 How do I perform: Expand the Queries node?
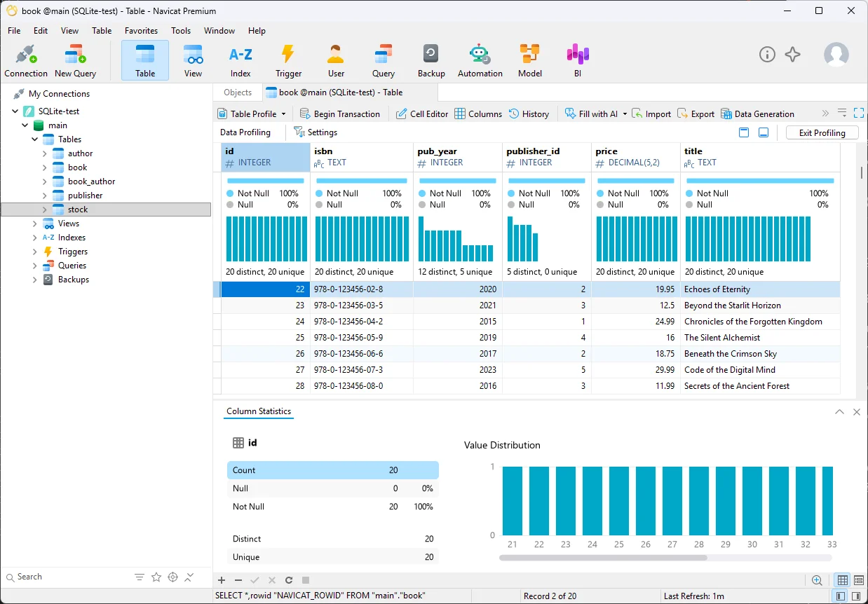tap(35, 265)
